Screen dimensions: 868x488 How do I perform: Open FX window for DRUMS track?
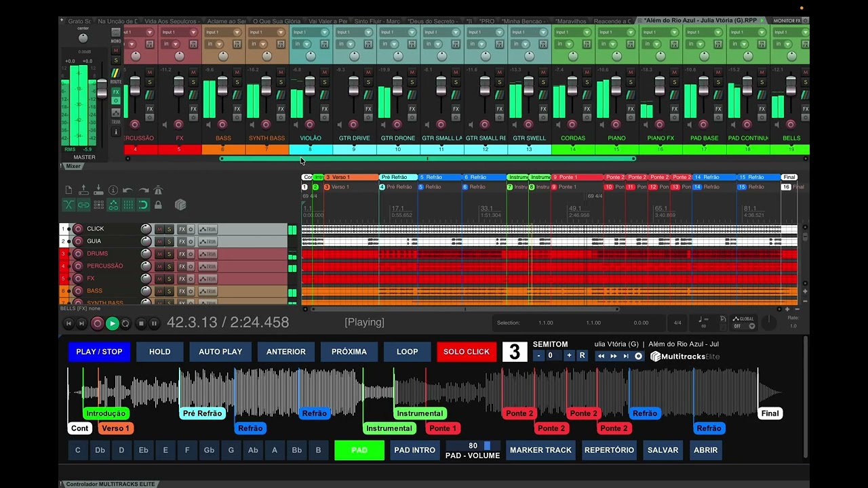tap(182, 254)
